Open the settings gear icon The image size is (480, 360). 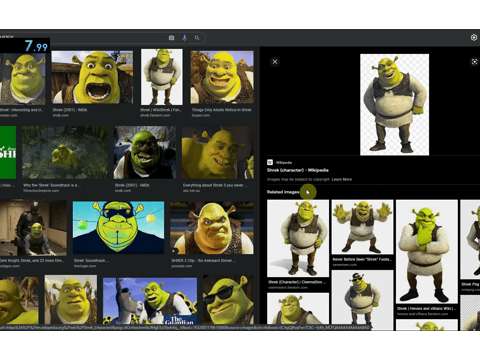tap(474, 38)
